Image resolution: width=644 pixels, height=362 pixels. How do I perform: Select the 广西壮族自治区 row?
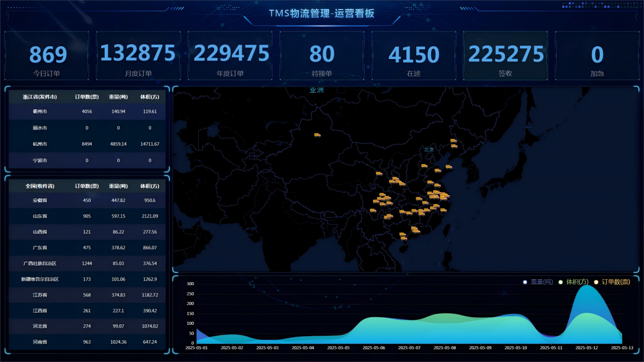tap(87, 263)
